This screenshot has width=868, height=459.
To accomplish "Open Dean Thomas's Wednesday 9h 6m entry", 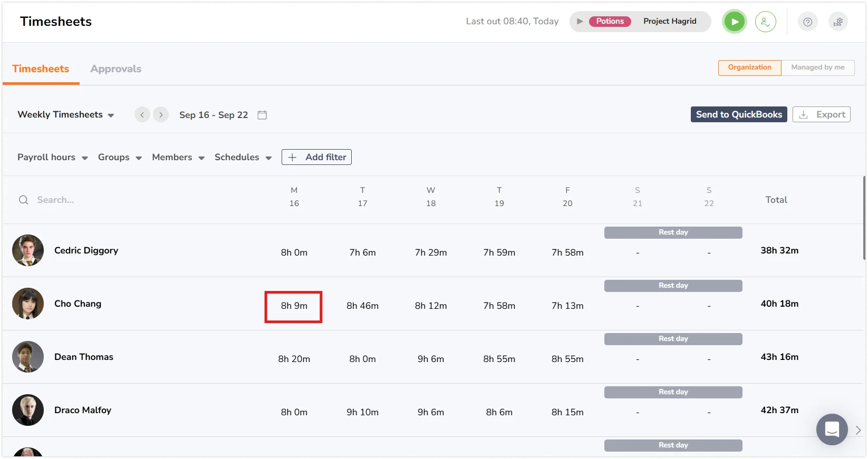I will coord(431,359).
